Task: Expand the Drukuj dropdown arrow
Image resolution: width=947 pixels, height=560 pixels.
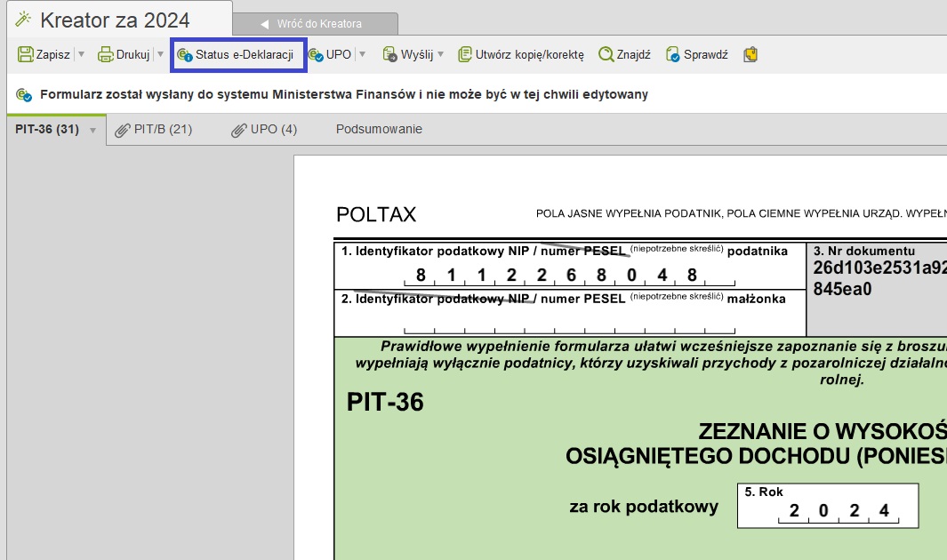Action: click(160, 55)
